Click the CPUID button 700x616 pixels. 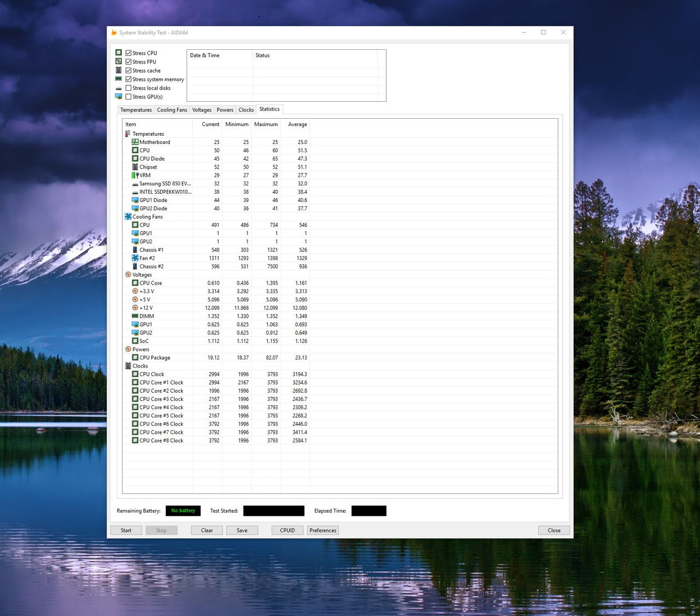coord(287,530)
